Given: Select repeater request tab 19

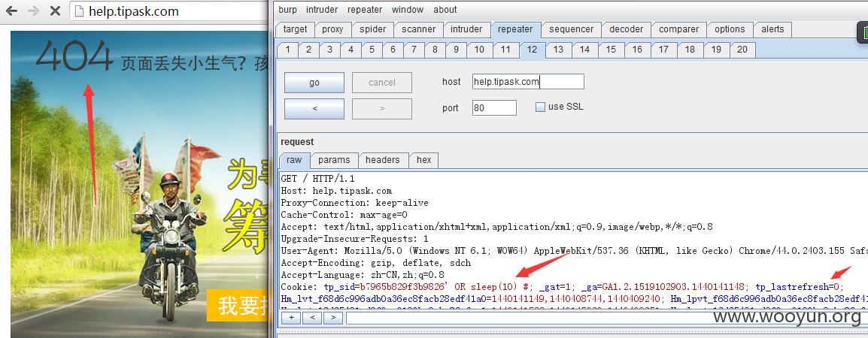Looking at the screenshot, I should [716, 50].
